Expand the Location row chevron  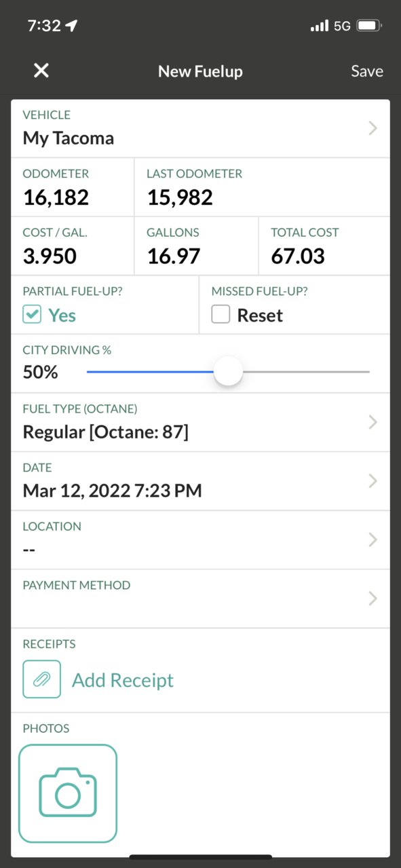click(373, 540)
